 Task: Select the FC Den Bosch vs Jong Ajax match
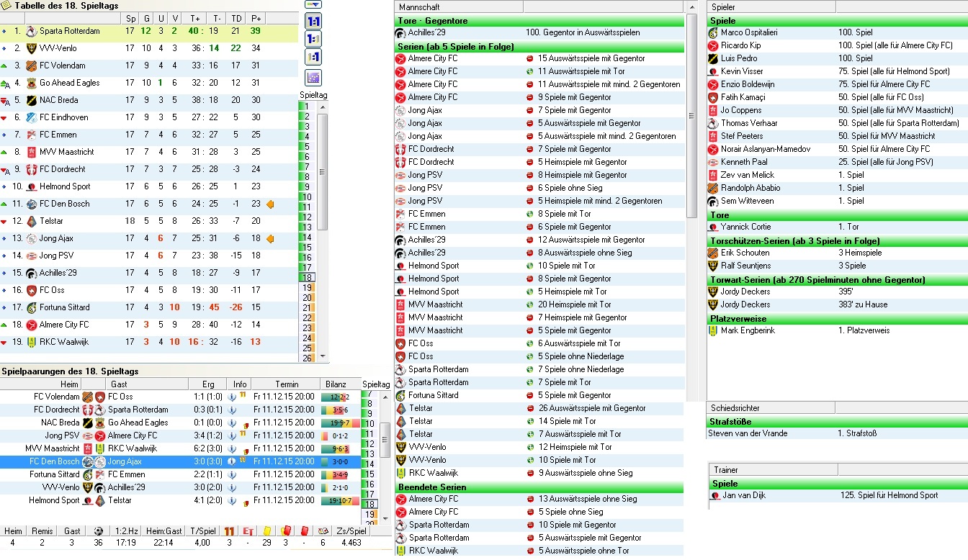pyautogui.click(x=180, y=461)
